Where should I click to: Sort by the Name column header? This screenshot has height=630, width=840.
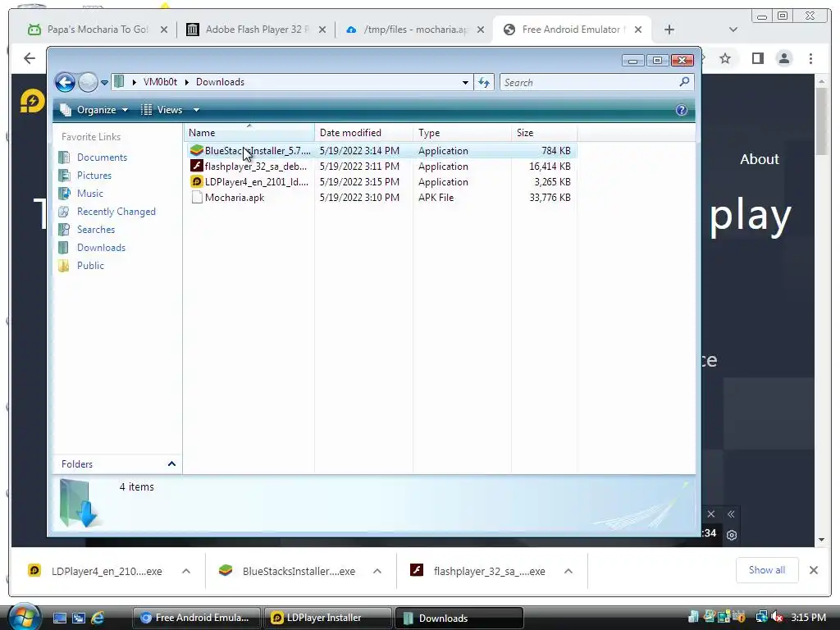(x=249, y=132)
